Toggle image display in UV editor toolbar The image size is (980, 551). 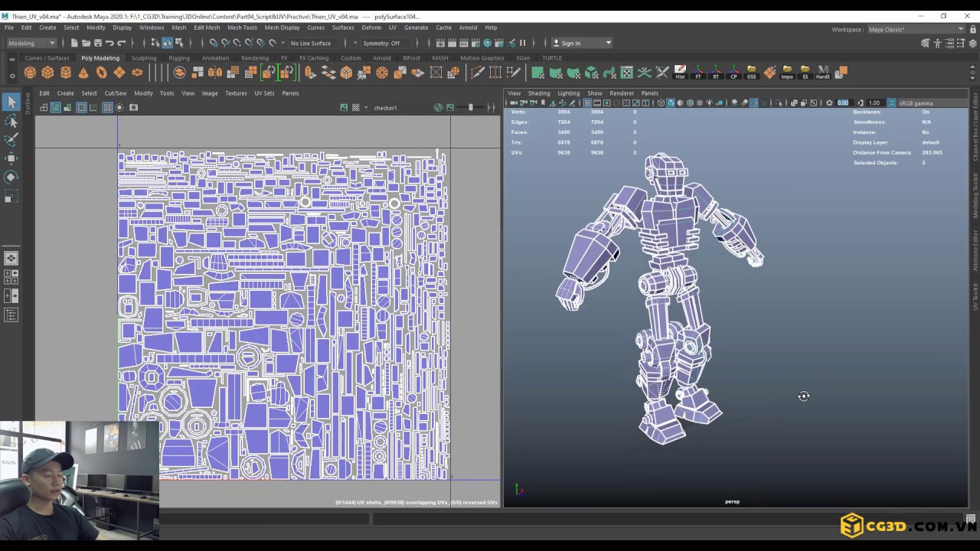(344, 108)
